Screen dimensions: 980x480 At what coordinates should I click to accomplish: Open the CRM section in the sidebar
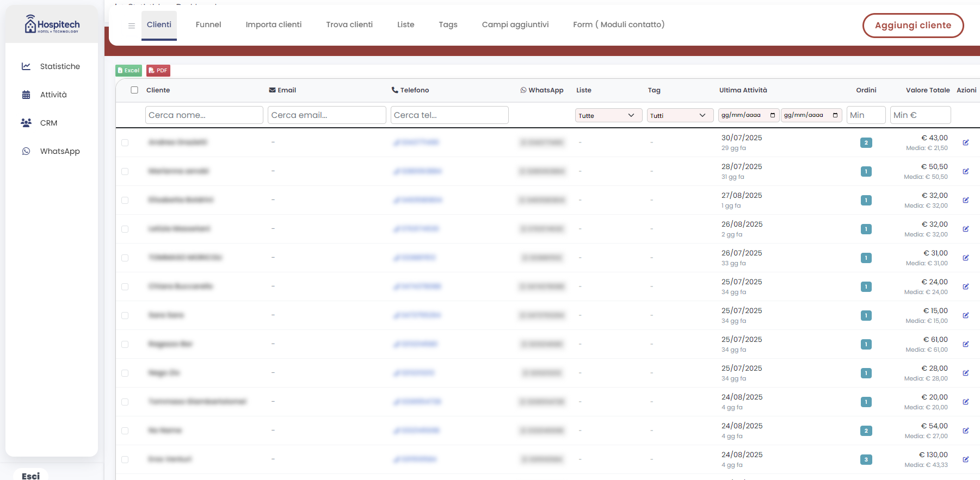tap(48, 123)
